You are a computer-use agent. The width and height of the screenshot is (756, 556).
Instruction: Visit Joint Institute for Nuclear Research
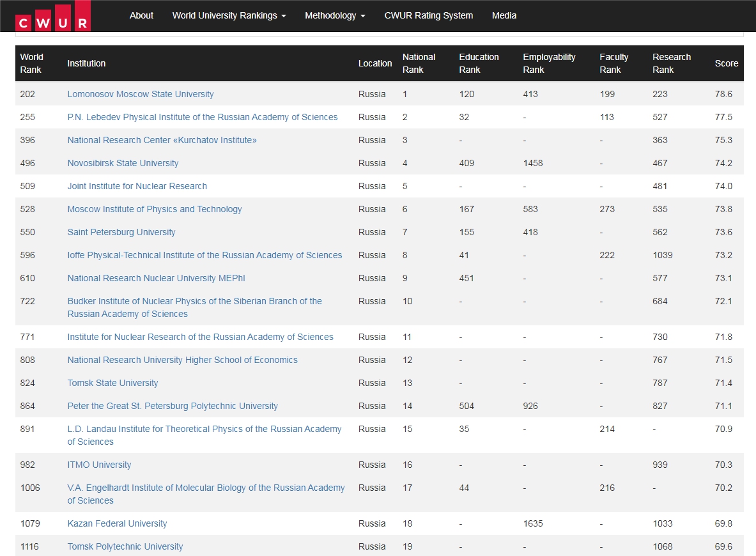click(x=137, y=186)
